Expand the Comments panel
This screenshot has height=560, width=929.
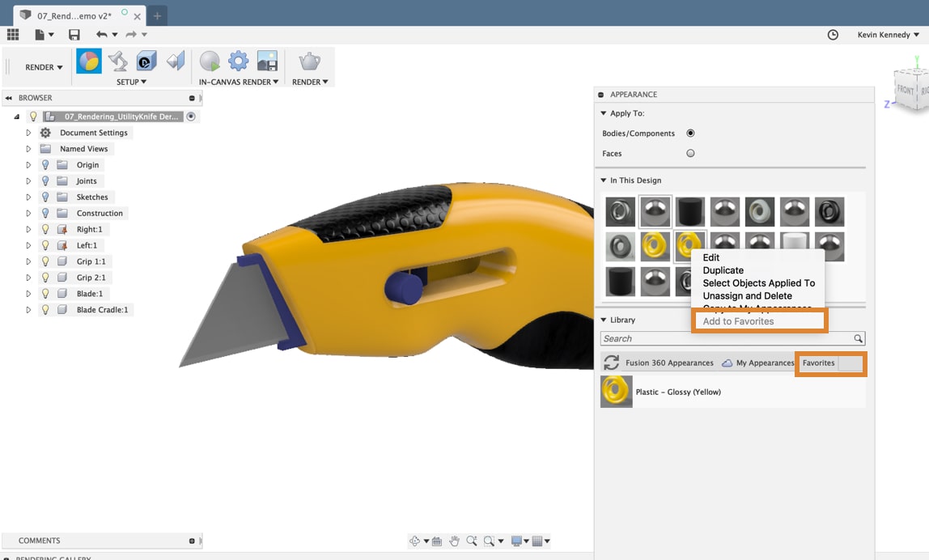191,541
